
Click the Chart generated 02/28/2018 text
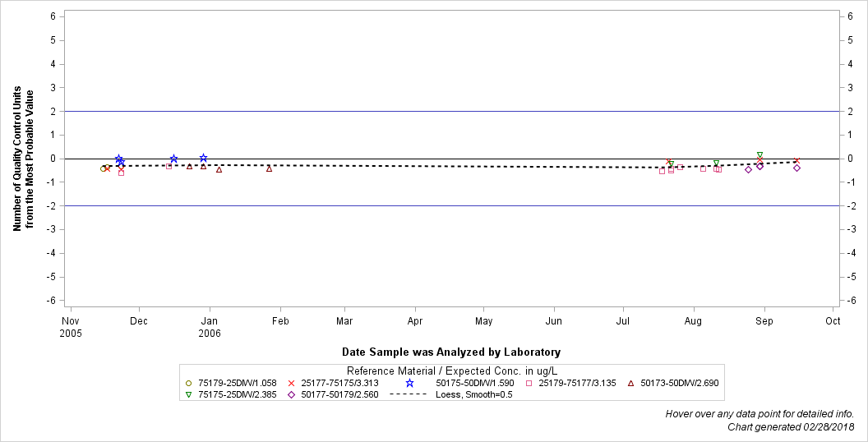pyautogui.click(x=791, y=427)
